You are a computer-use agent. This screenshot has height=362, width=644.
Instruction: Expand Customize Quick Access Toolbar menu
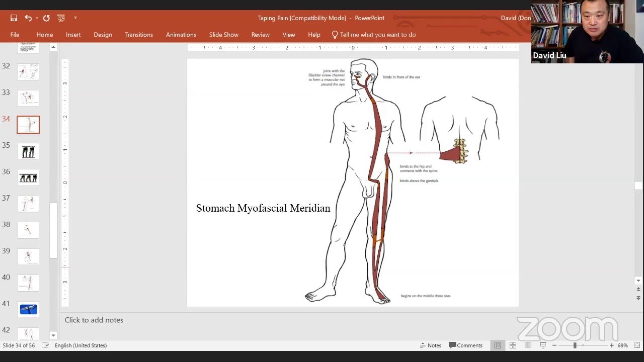[75, 18]
